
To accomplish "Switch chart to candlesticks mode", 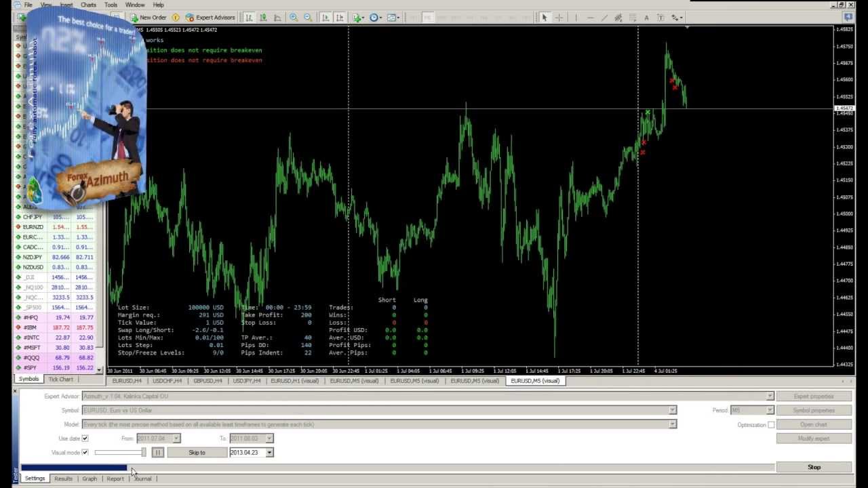I will point(263,17).
